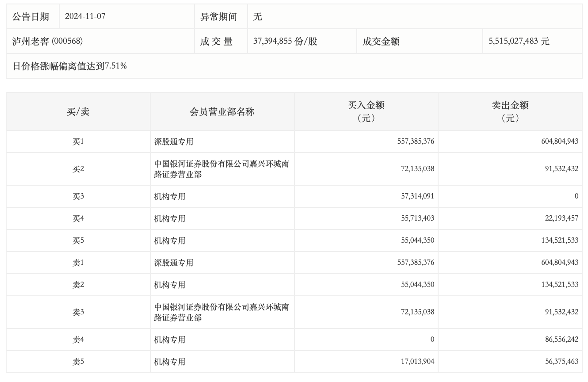Click the 卖5 buy amount 17,013,904
This screenshot has width=588, height=382.
point(416,362)
